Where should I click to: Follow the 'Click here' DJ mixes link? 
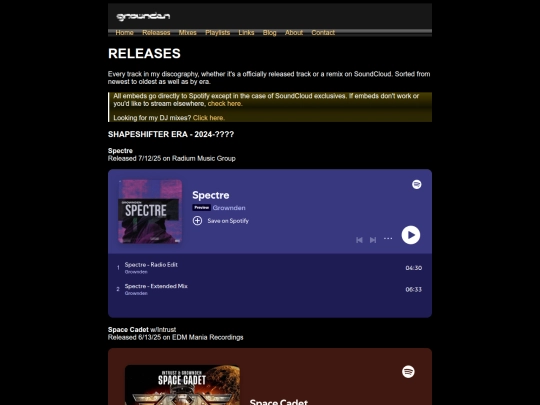click(209, 118)
